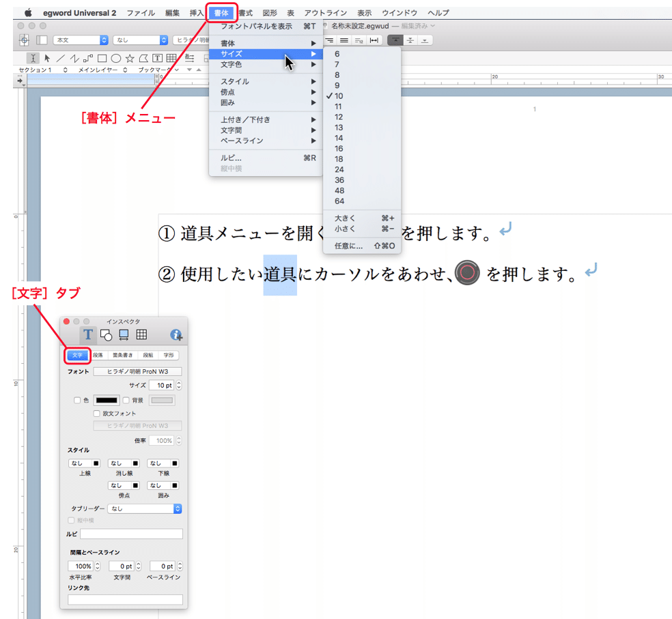Open the Apple menu
The width and height of the screenshot is (672, 619).
click(x=28, y=13)
